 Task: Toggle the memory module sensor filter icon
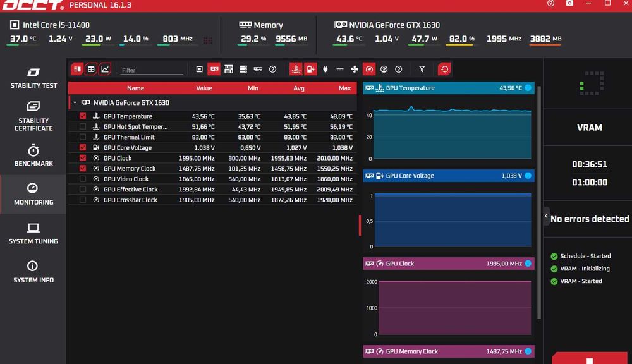258,70
